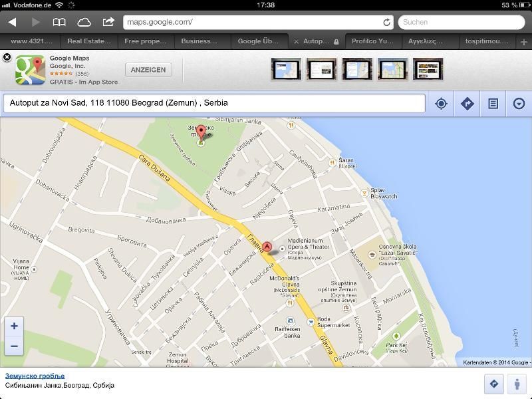
Task: Open the iCloud tabs cloud icon
Action: coord(84,22)
